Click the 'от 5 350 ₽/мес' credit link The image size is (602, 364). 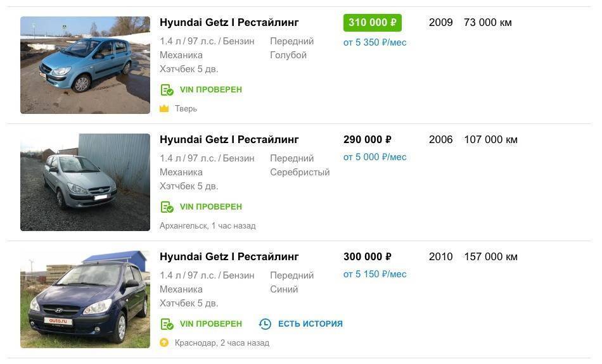[x=375, y=42]
